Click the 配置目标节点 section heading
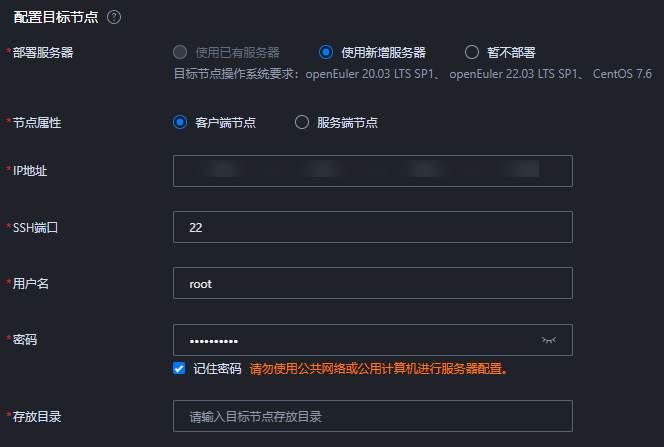Viewport: 664px width, 447px height. coord(56,17)
